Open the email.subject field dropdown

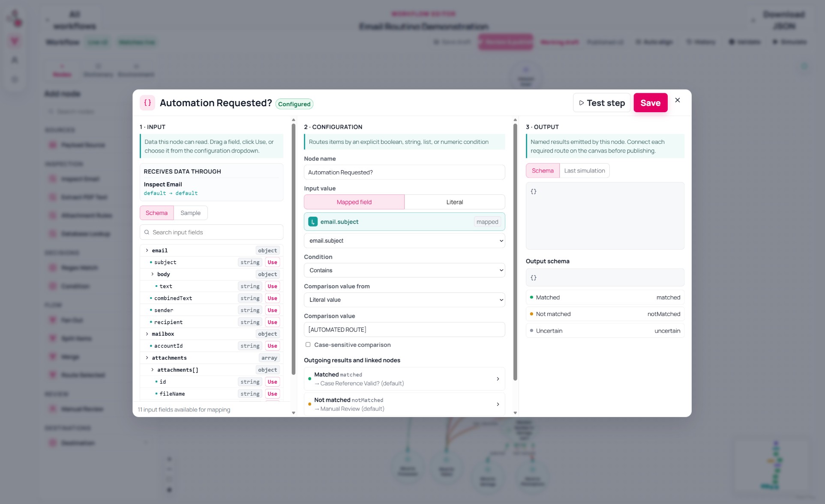[x=404, y=241]
